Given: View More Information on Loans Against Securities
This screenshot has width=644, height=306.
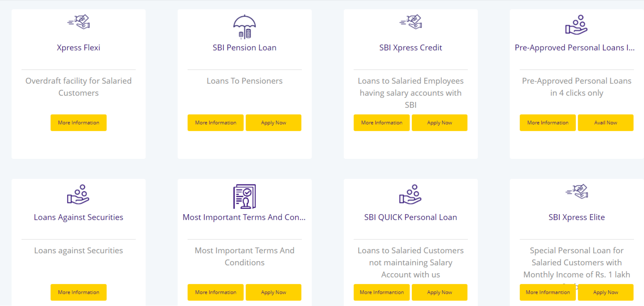Looking at the screenshot, I should (x=78, y=292).
